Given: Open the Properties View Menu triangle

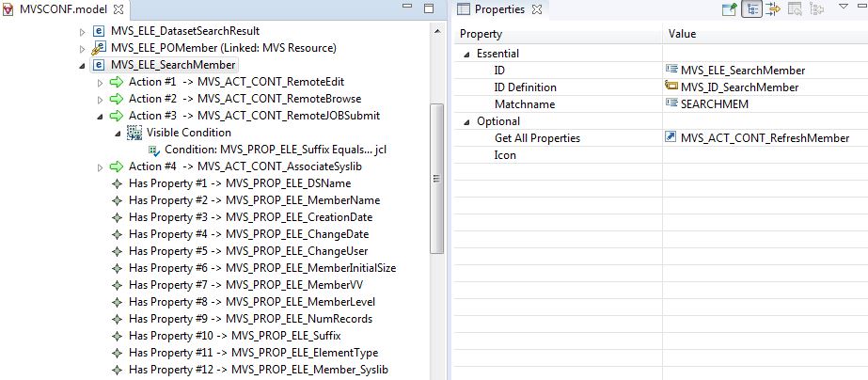Looking at the screenshot, I should click(x=844, y=6).
